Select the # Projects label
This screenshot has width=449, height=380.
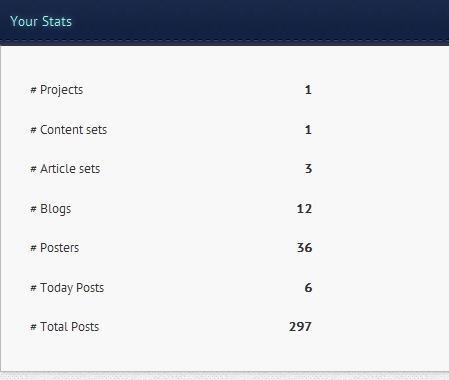click(x=57, y=90)
